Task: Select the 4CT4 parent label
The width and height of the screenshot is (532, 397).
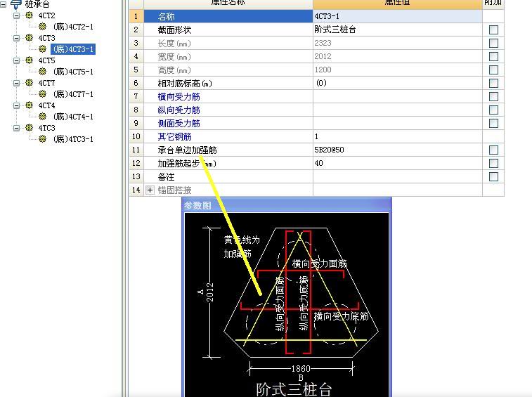Action: click(x=46, y=105)
